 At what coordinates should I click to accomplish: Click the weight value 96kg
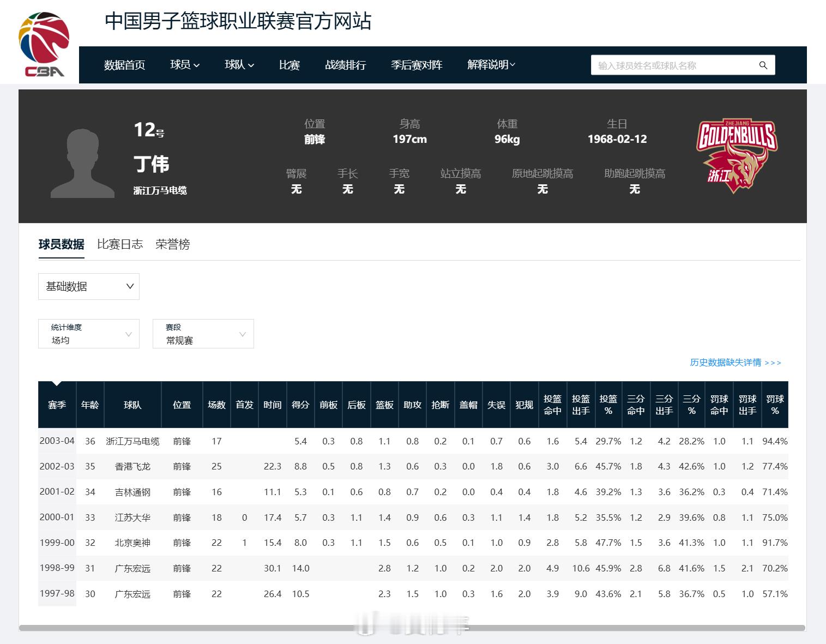pos(507,139)
